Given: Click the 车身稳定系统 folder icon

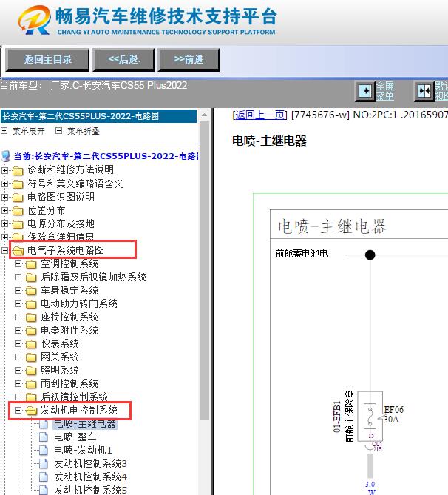Looking at the screenshot, I should coord(31,291).
